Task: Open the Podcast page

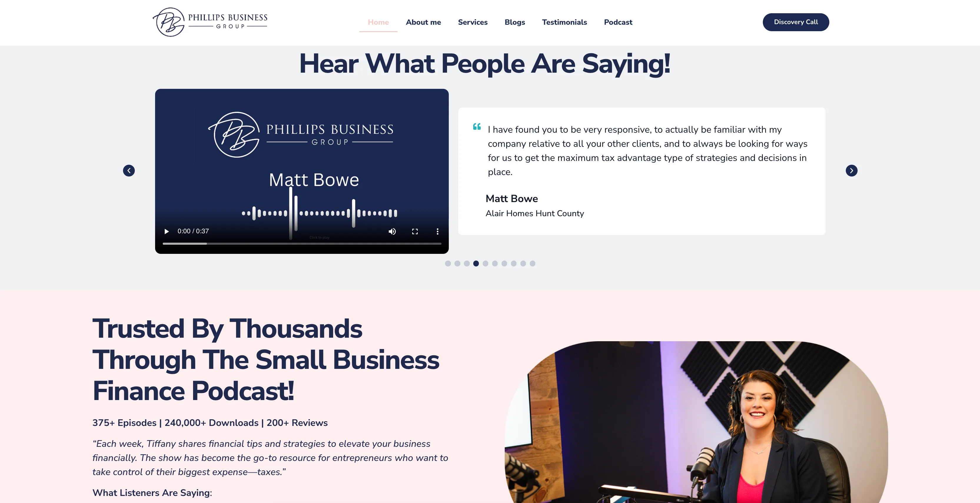Action: [618, 22]
